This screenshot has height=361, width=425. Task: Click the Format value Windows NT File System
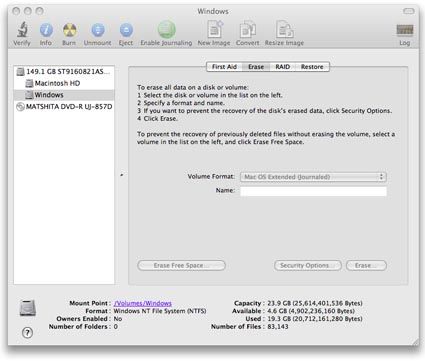[x=160, y=311]
